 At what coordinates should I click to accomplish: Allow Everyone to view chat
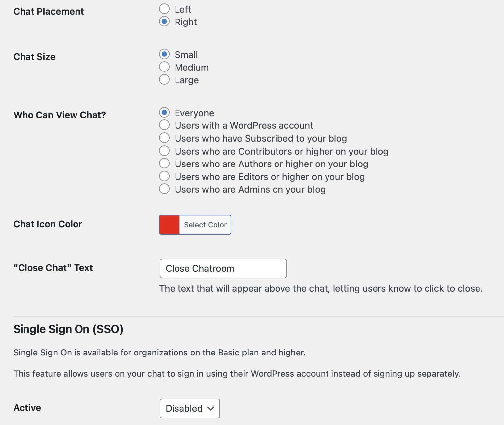click(x=164, y=113)
